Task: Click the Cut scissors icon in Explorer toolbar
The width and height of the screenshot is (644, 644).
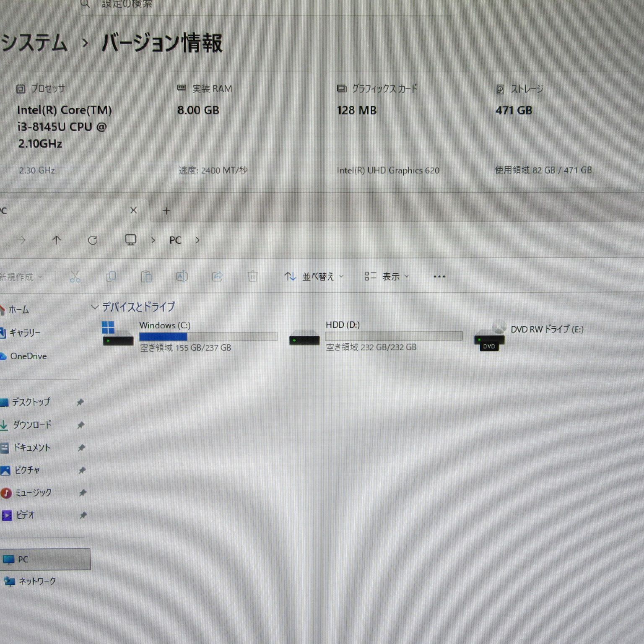Action: click(x=75, y=277)
